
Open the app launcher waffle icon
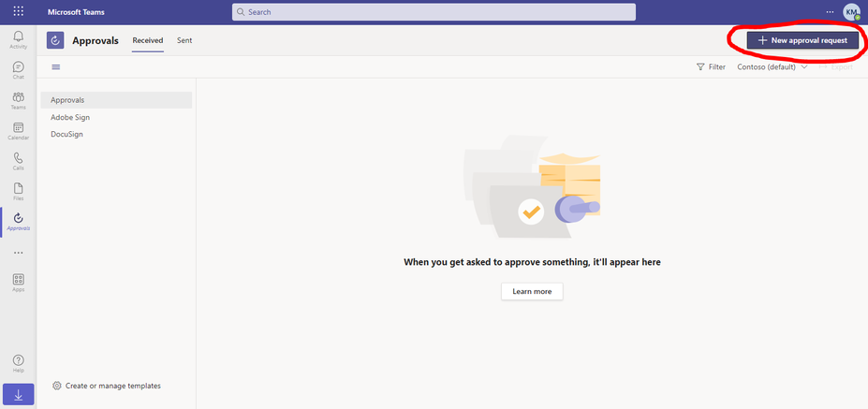19,11
